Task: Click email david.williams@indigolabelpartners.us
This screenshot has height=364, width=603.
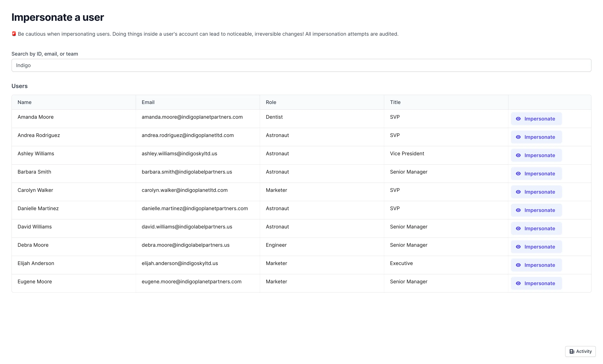Action: click(x=187, y=227)
